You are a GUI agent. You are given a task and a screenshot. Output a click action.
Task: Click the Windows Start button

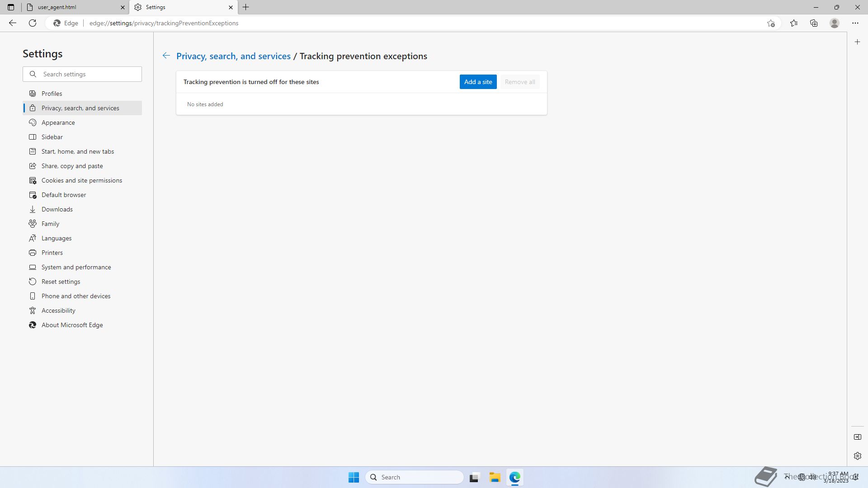tap(354, 477)
